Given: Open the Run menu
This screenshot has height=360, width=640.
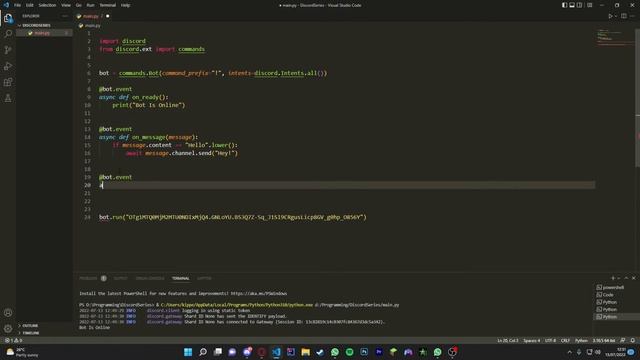Looking at the screenshot, I should point(91,5).
